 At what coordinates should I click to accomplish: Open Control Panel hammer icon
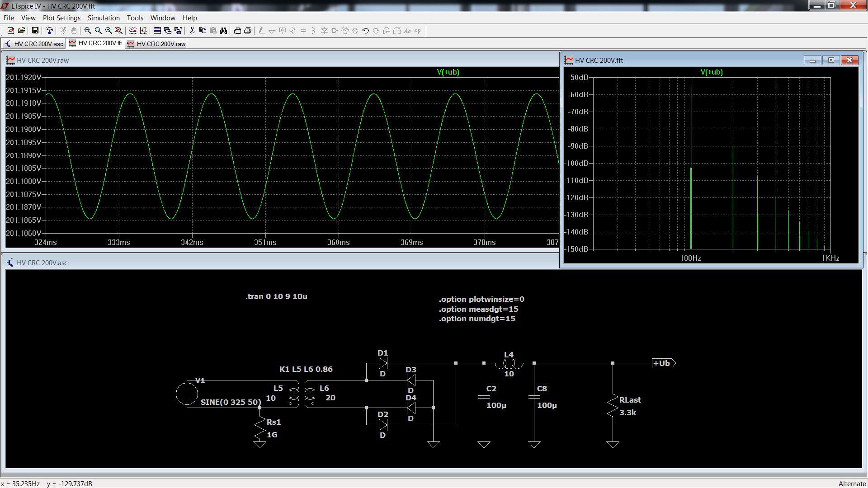[49, 31]
